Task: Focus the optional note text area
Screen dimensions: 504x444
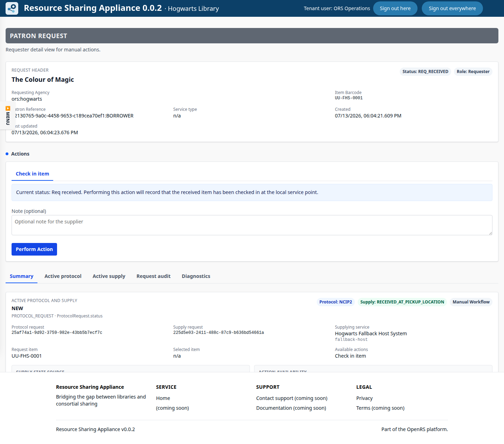Action: [x=252, y=225]
